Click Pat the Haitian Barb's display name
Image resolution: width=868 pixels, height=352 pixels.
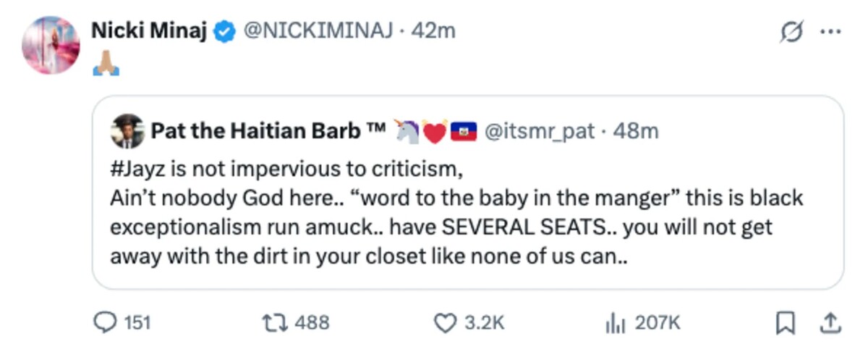[267, 131]
